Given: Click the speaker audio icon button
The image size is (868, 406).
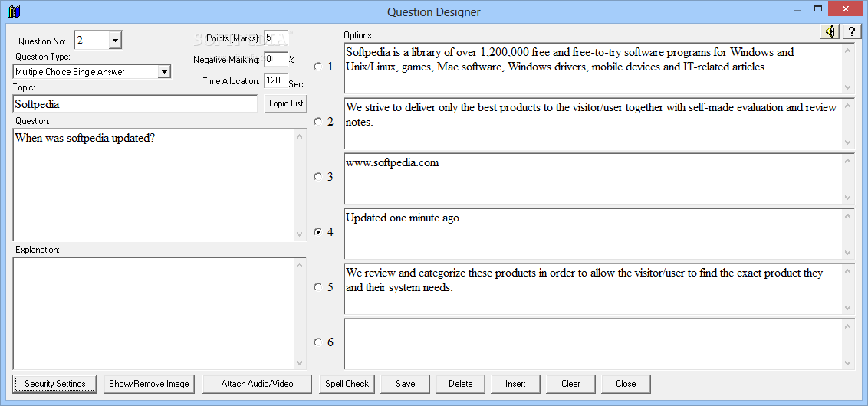Looking at the screenshot, I should (830, 32).
